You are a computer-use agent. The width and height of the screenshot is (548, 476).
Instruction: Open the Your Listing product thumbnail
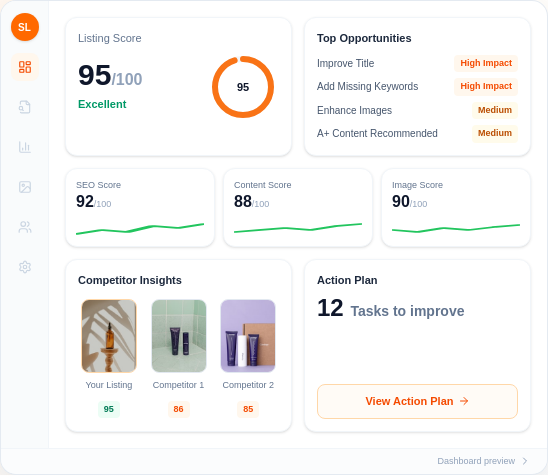(109, 336)
